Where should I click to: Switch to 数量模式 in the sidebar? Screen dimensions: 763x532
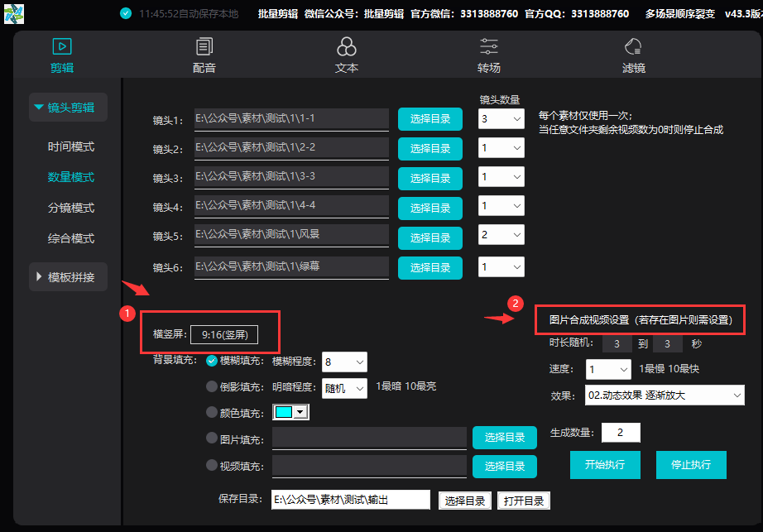[x=70, y=176]
